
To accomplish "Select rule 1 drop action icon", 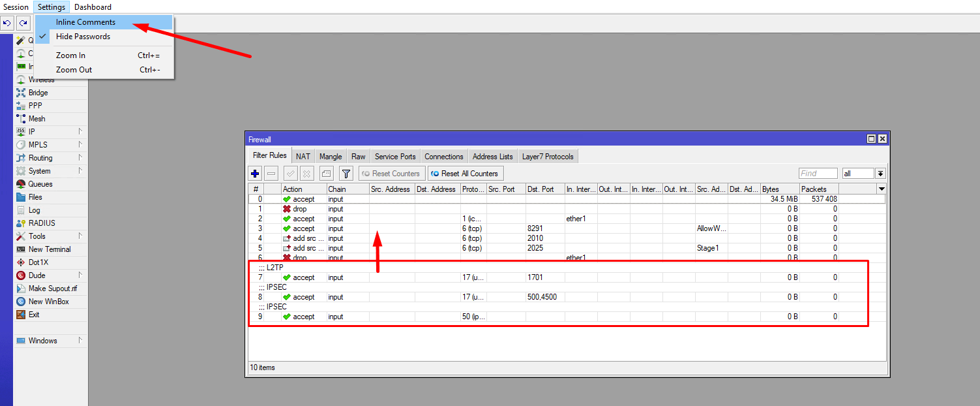I will pos(287,209).
